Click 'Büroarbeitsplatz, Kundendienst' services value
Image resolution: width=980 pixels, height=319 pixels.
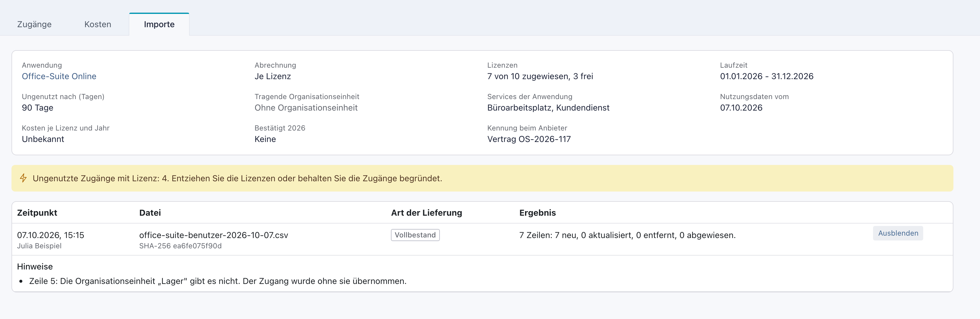click(548, 108)
